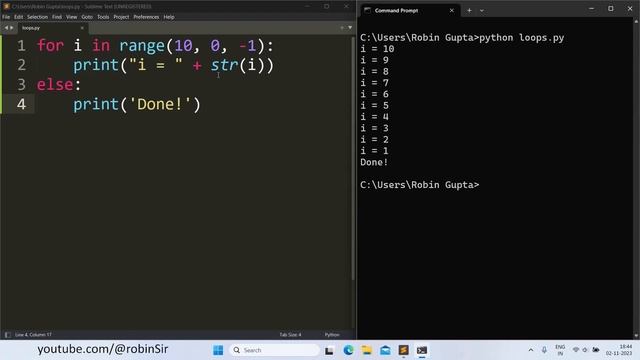640x360 pixels.
Task: Click the 'Done!' output in terminal
Action: pos(374,162)
